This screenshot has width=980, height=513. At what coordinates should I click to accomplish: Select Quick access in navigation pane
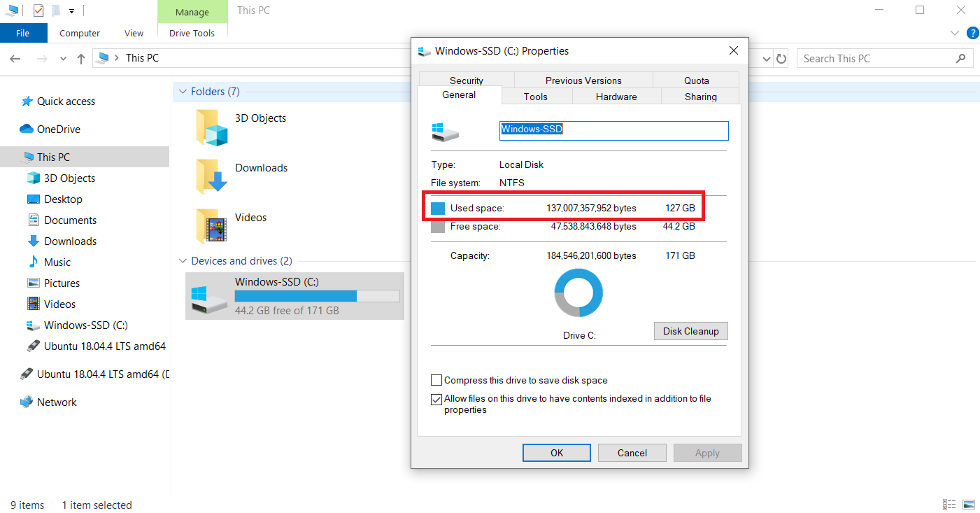tap(66, 101)
